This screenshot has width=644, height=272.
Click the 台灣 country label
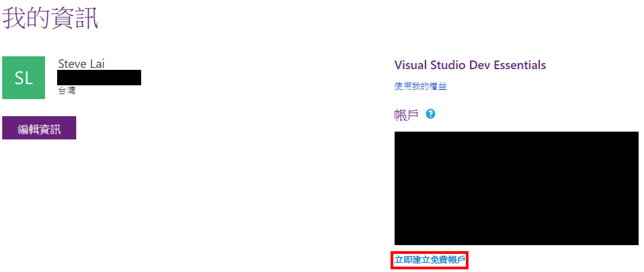point(67,91)
